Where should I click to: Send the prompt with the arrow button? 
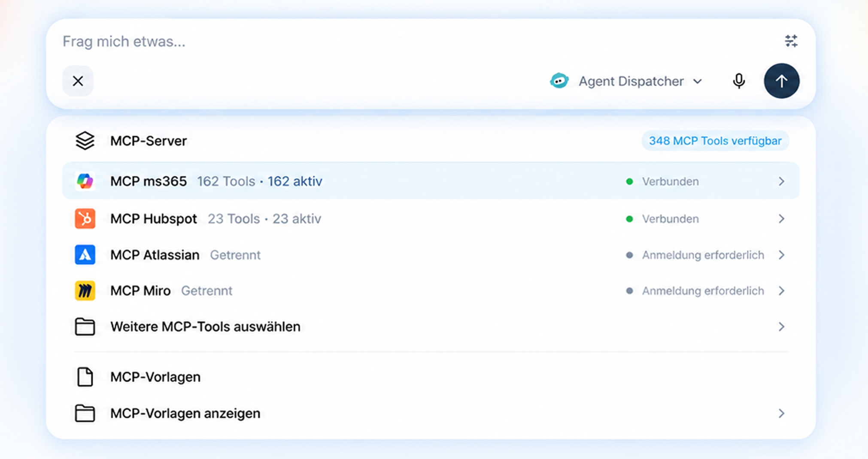(x=781, y=81)
